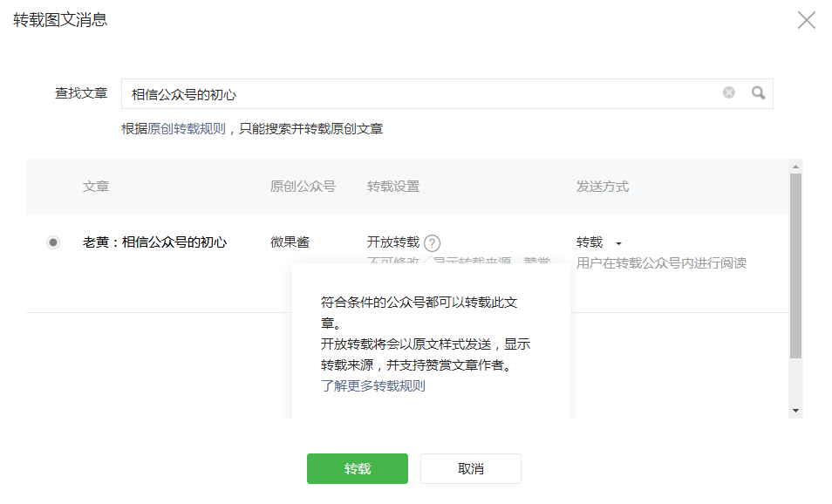Image resolution: width=832 pixels, height=504 pixels.
Task: Click the scrollbar up arrow
Action: pos(795,167)
